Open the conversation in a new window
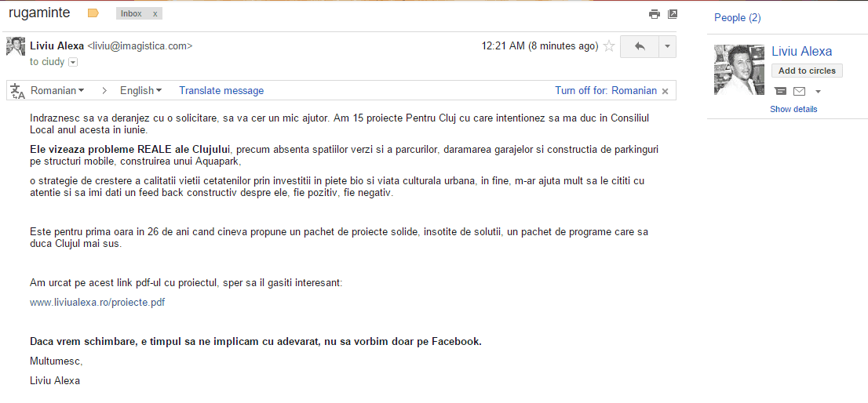 (673, 14)
